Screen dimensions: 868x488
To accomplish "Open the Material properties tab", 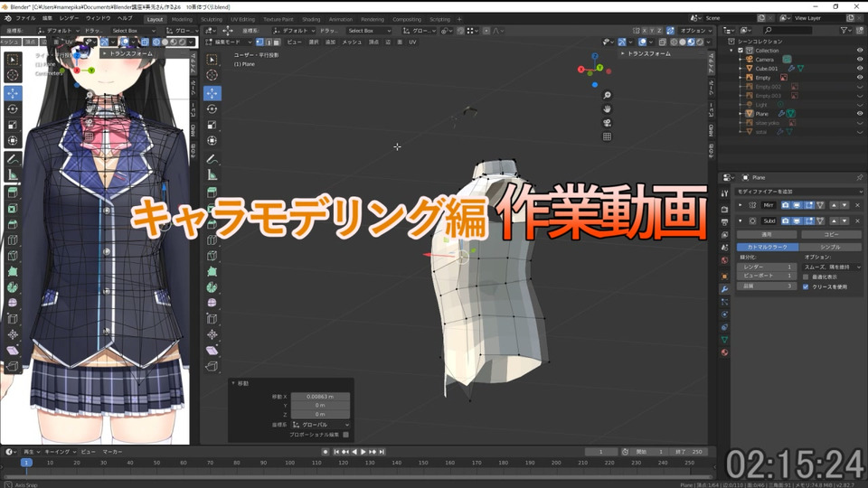I will pyautogui.click(x=724, y=352).
